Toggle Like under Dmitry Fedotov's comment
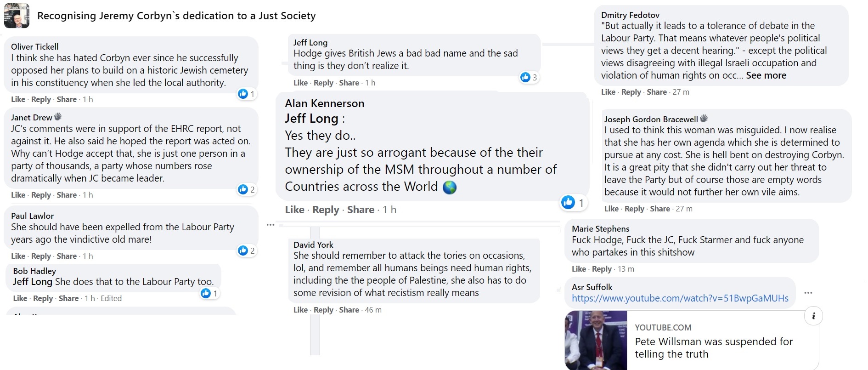The width and height of the screenshot is (868, 370). (608, 92)
